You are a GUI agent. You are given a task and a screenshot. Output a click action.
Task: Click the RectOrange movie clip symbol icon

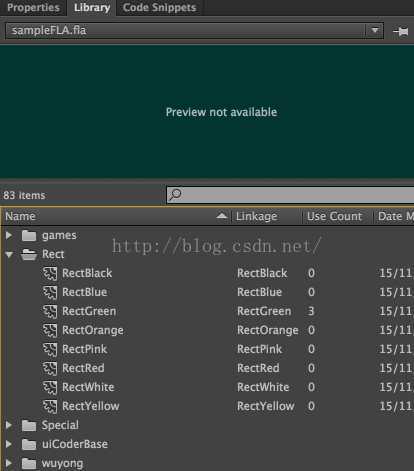coord(50,330)
